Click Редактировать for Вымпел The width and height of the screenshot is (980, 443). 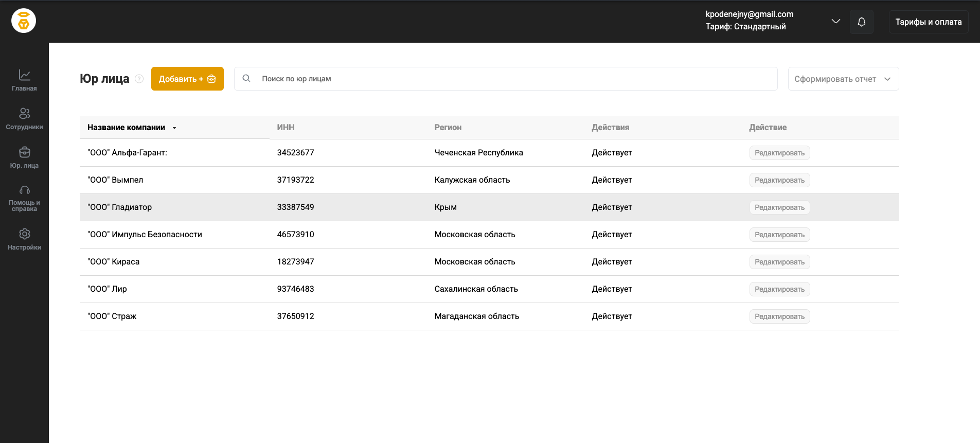(779, 180)
